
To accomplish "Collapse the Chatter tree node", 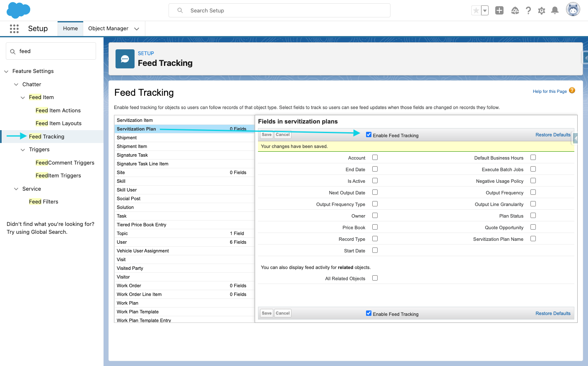I will click(x=16, y=85).
